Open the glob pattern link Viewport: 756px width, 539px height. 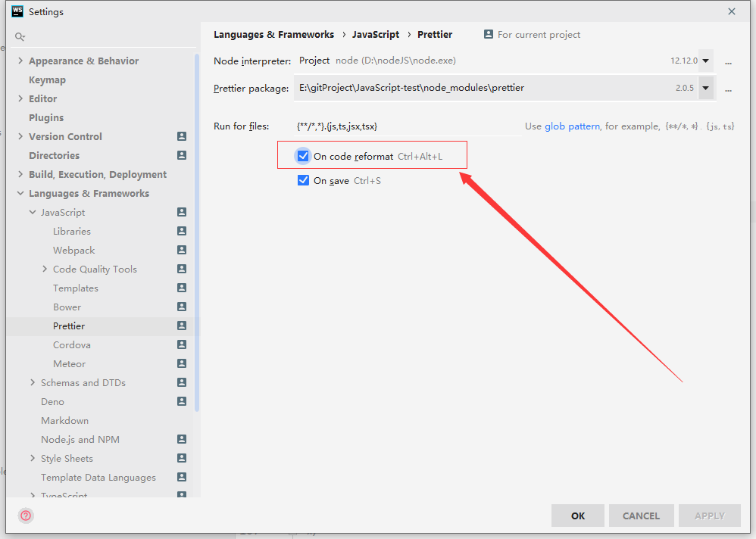[x=573, y=126]
